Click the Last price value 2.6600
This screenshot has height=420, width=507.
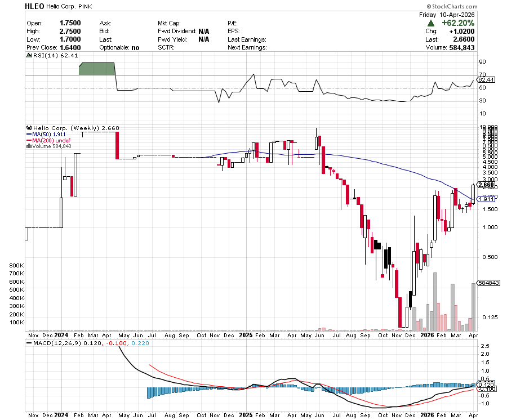tap(464, 39)
